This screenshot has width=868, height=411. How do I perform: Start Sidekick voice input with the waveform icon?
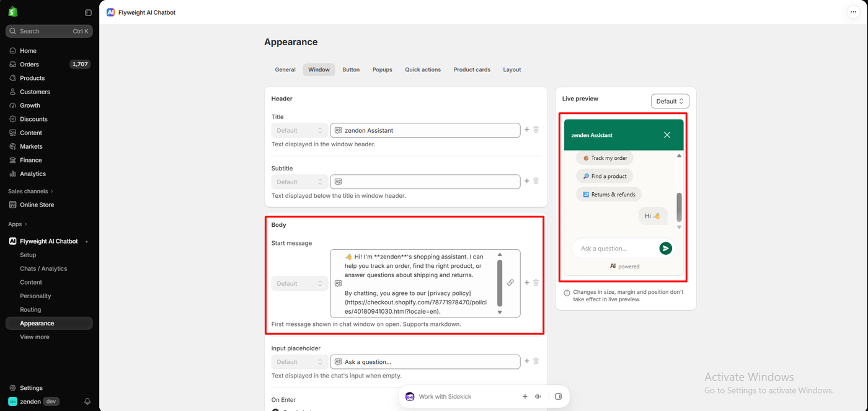[538, 397]
